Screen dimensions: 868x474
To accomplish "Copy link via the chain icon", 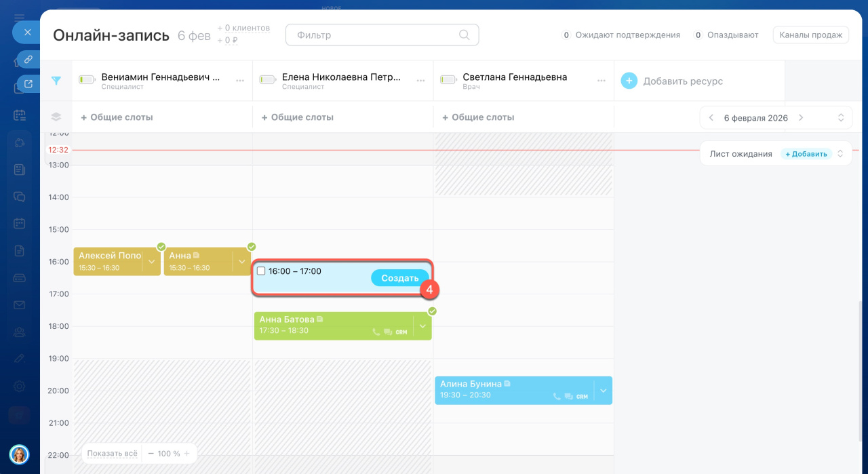I will (x=28, y=60).
